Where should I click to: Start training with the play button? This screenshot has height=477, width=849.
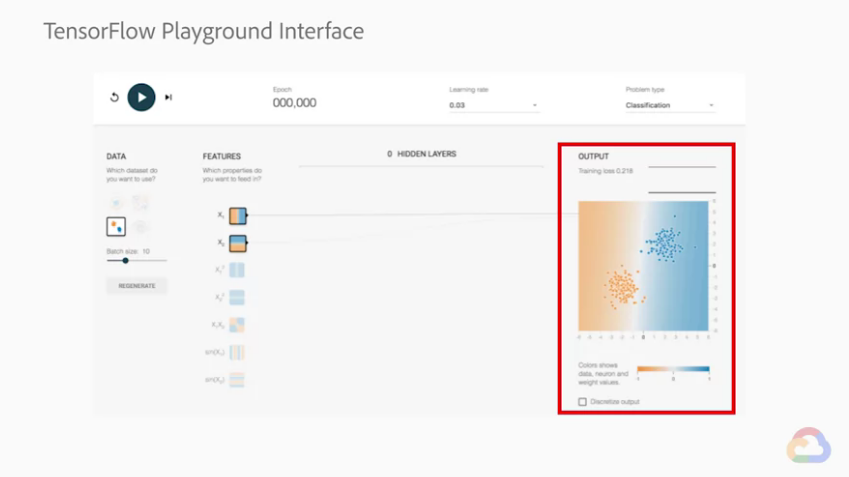coord(141,97)
